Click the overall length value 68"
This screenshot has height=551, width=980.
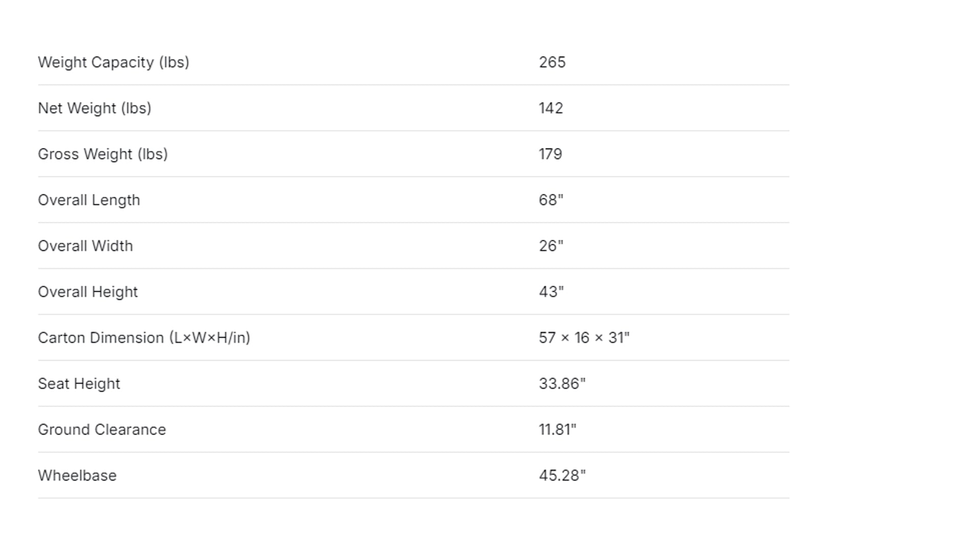[551, 200]
